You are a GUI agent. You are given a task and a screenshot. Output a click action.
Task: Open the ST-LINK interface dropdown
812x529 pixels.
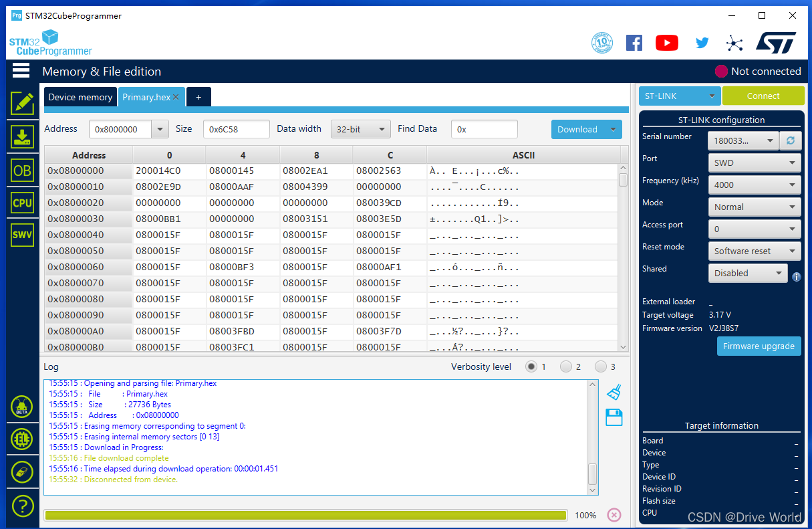(x=680, y=96)
